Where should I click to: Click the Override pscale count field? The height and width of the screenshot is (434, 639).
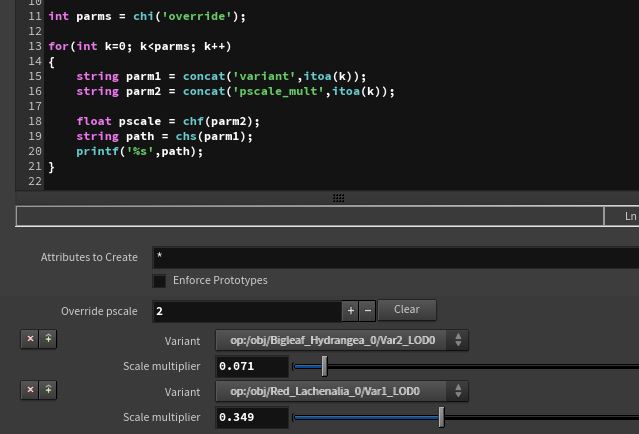coord(247,311)
